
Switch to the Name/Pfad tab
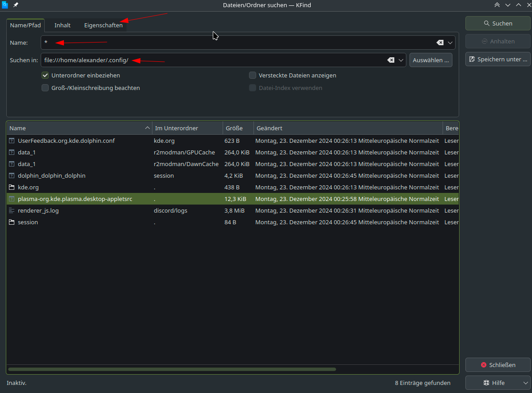pos(25,25)
